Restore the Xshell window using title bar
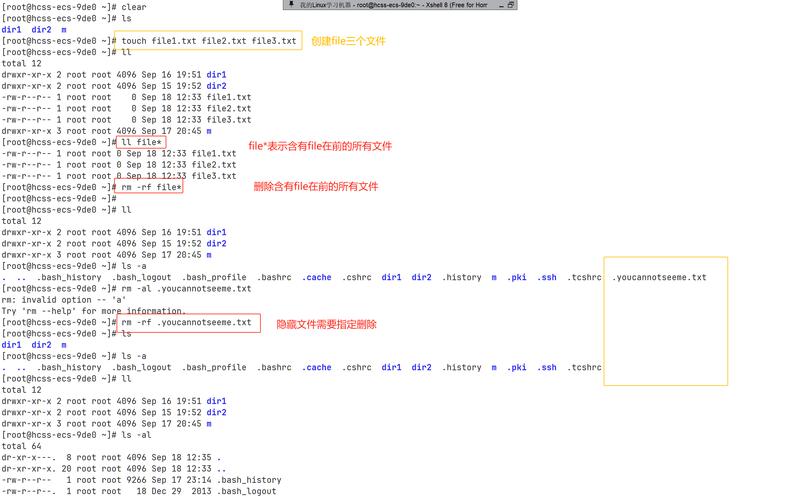This screenshot has width=800, height=500. pos(511,5)
